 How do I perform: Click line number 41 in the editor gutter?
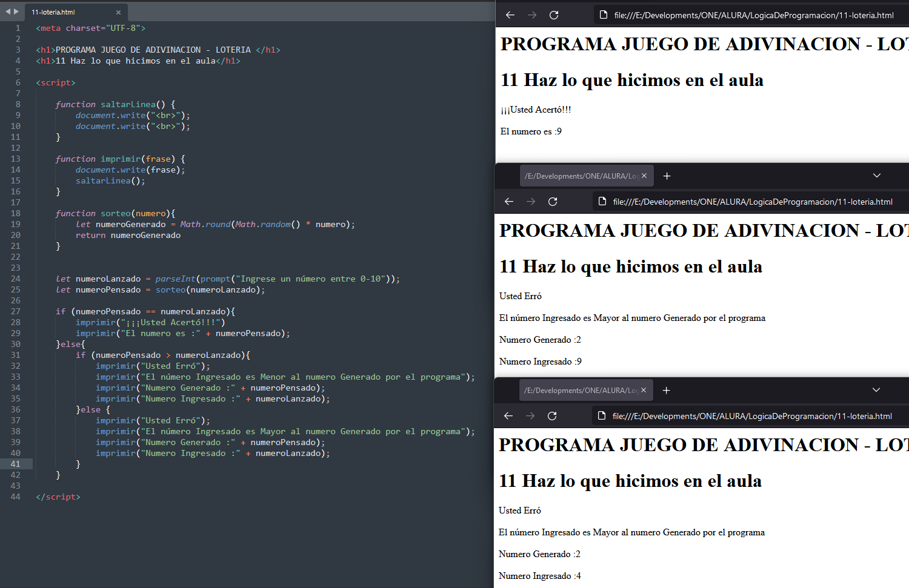(x=15, y=464)
